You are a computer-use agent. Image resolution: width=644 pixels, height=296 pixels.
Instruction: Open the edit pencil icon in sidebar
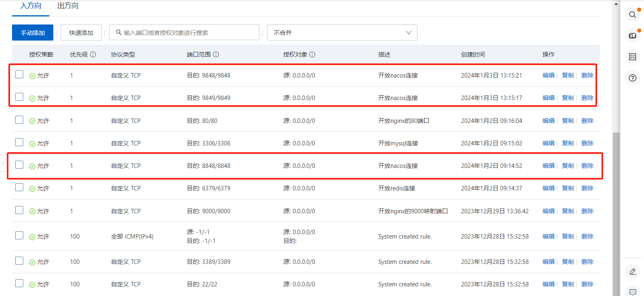(632, 272)
